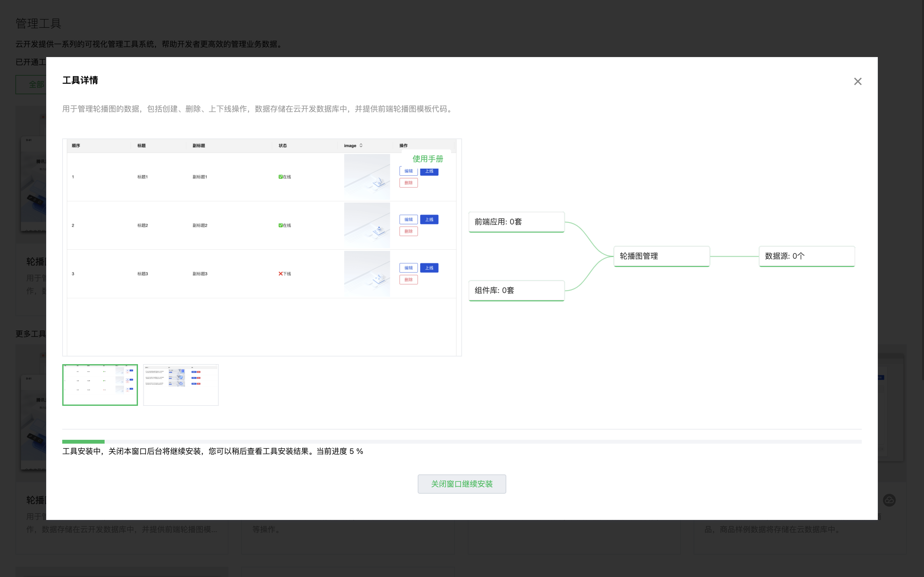Click the page scrollbar on right edge
924x577 pixels.
[x=922, y=191]
